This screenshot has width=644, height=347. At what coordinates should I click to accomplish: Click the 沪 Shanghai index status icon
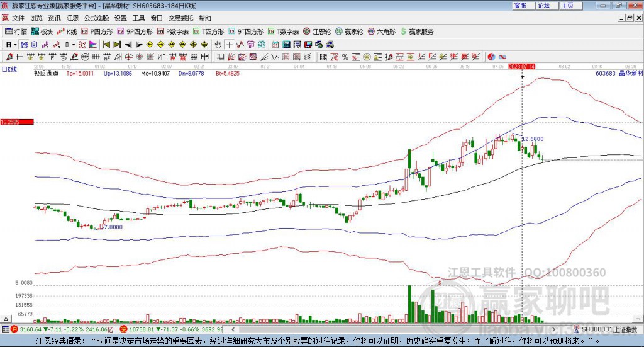[14, 329]
